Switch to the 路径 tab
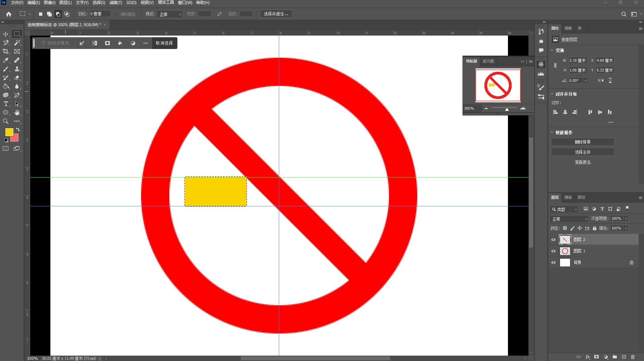This screenshot has height=361, width=644. click(582, 197)
